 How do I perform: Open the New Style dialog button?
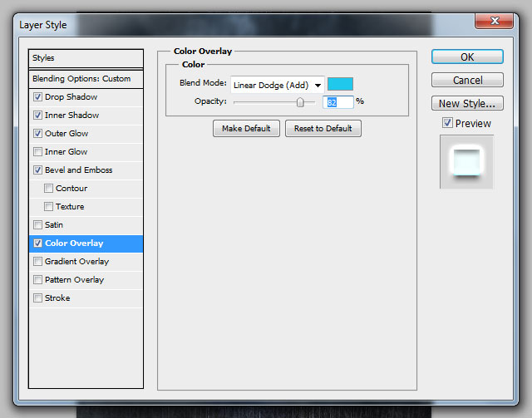[467, 104]
